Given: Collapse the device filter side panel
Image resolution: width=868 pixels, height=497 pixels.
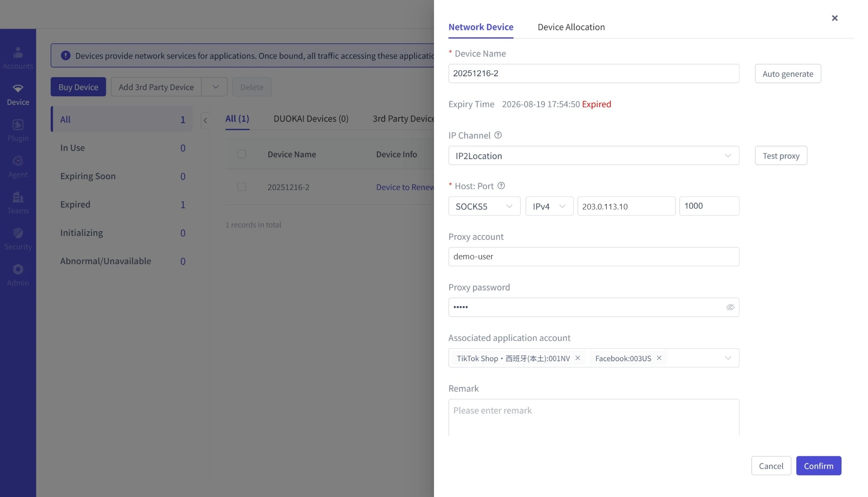Looking at the screenshot, I should click(205, 120).
